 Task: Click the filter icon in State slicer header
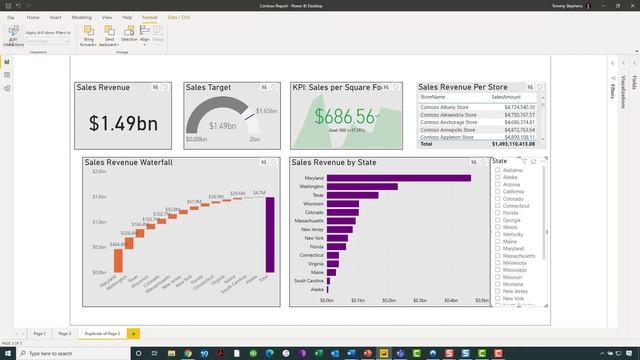click(524, 162)
